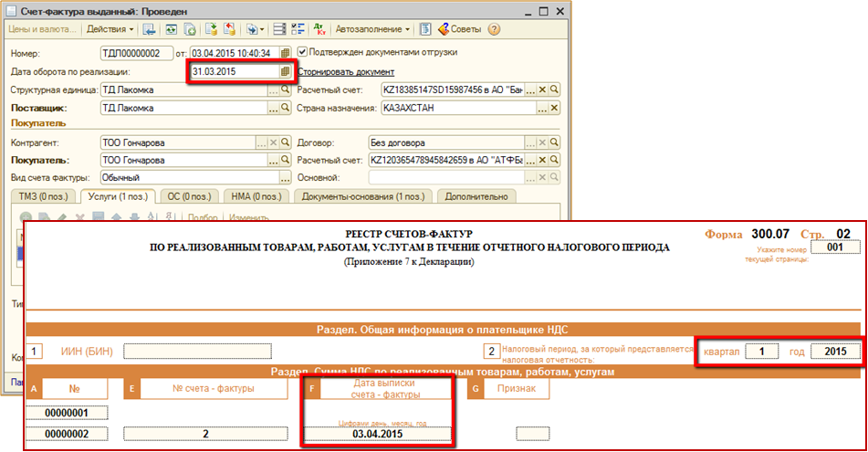Viewport: 868px width, 452px height.
Task: Open calendar picker for Дата оборота по реализации
Action: tap(285, 71)
